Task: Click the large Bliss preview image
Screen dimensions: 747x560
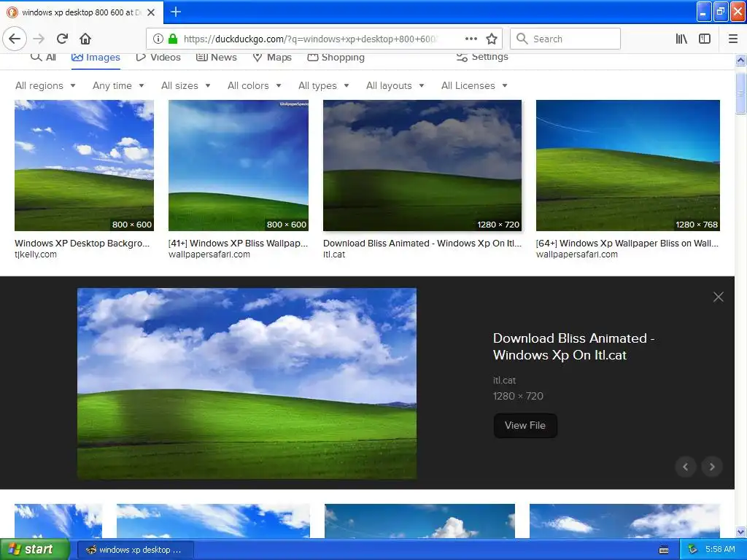Action: pos(247,384)
